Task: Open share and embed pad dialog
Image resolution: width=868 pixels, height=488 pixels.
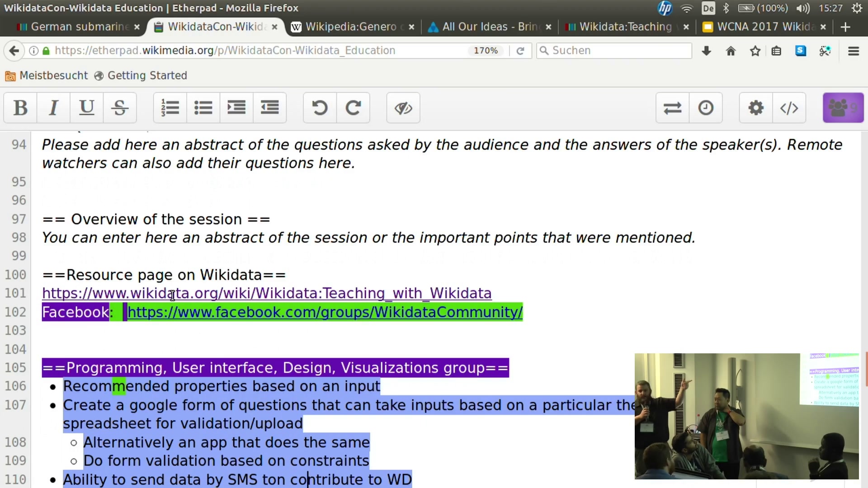Action: point(789,108)
